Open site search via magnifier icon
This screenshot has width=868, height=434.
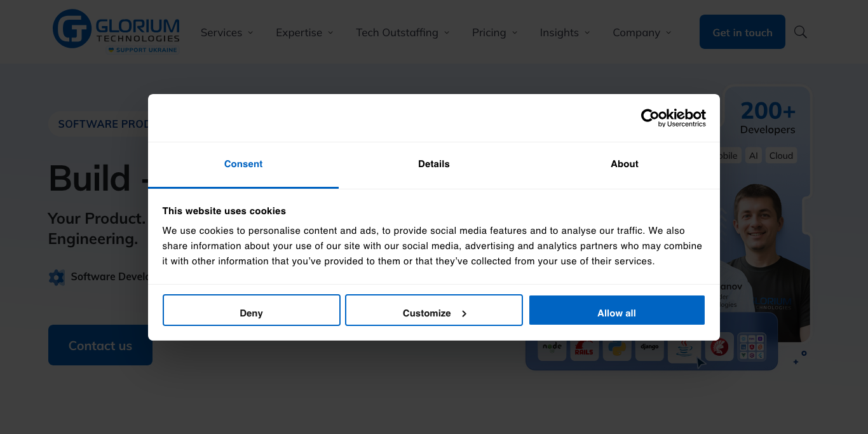[x=800, y=32]
